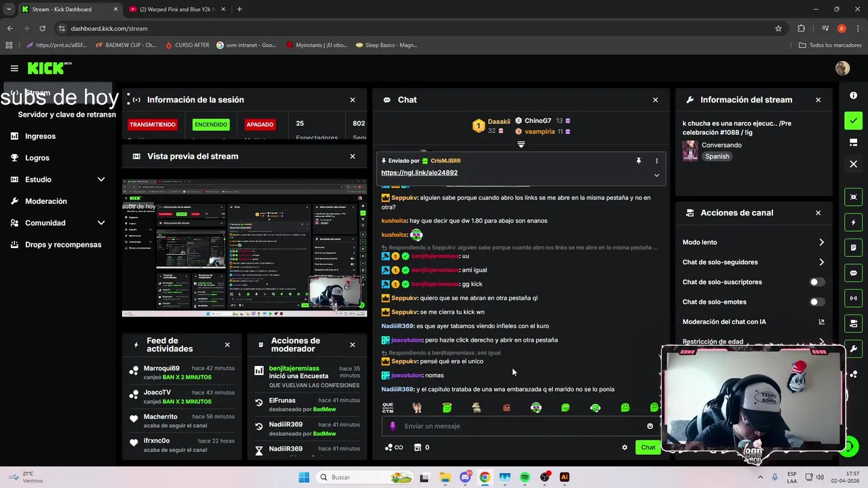868x488 pixels.
Task: Click the green Chat send button
Action: click(x=648, y=447)
